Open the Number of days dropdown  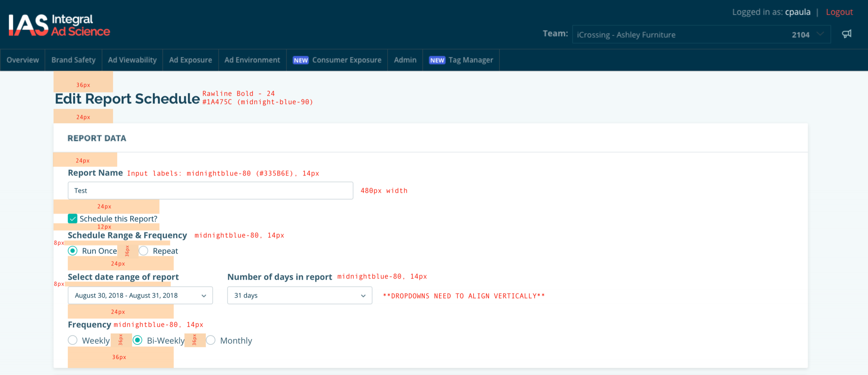[x=300, y=295]
